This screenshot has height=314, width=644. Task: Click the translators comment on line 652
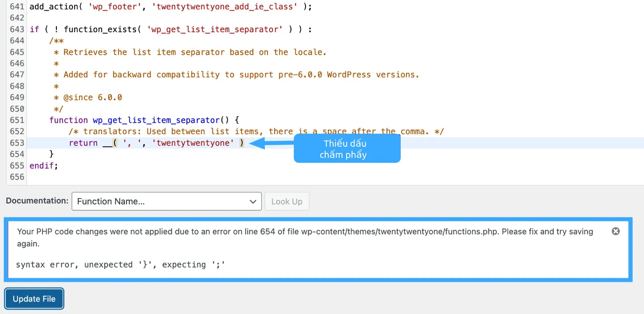(256, 132)
